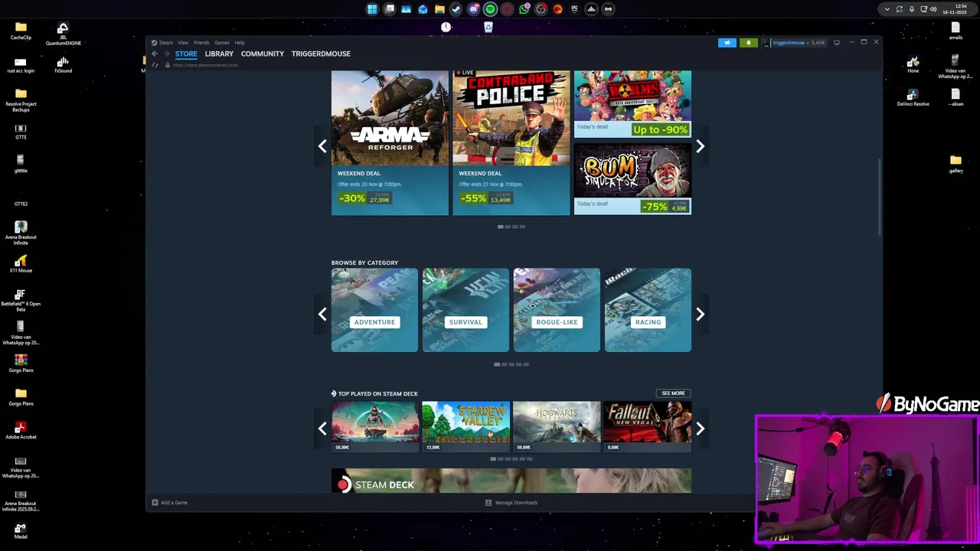Show previous special offers carousel page
The width and height of the screenshot is (980, 551).
pos(322,146)
